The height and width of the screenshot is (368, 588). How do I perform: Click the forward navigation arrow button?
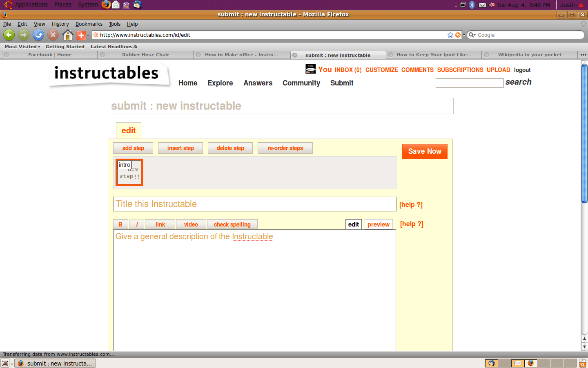pos(24,35)
